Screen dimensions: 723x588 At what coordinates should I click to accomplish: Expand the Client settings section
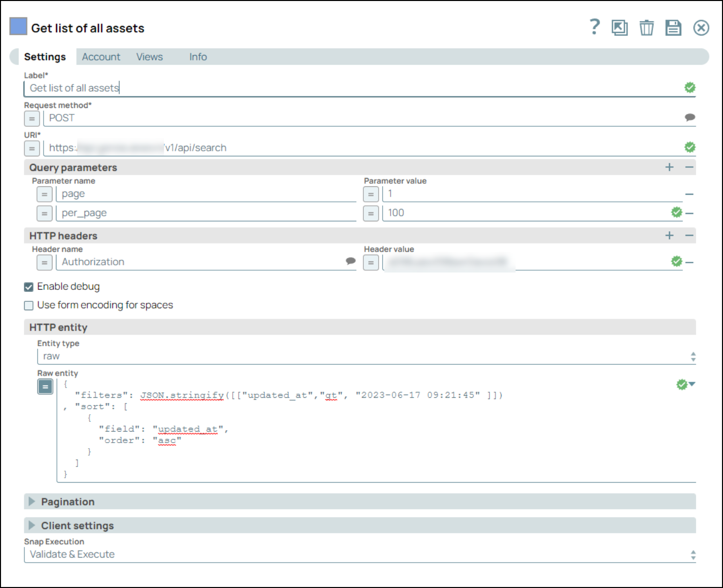[x=32, y=526]
